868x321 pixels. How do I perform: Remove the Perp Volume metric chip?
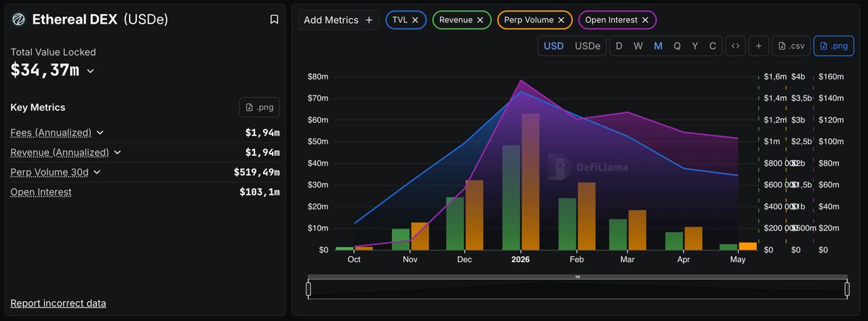tap(561, 20)
